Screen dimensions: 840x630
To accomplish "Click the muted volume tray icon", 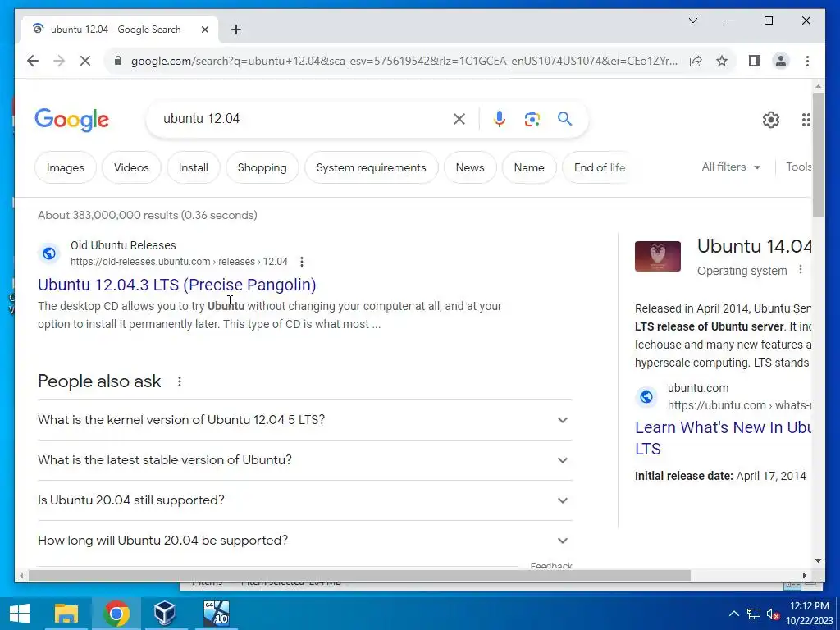I will point(773,614).
